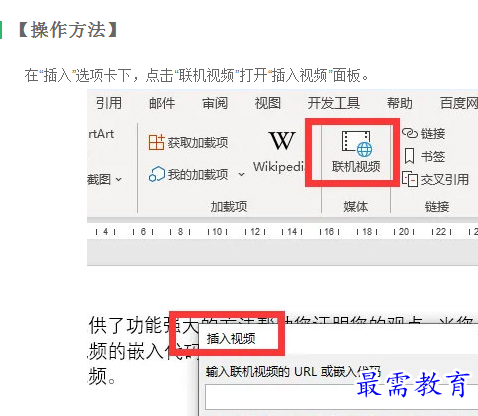Screen dimensions: 478x416
Task: Click the 获取加载项 label text
Action: (x=198, y=143)
